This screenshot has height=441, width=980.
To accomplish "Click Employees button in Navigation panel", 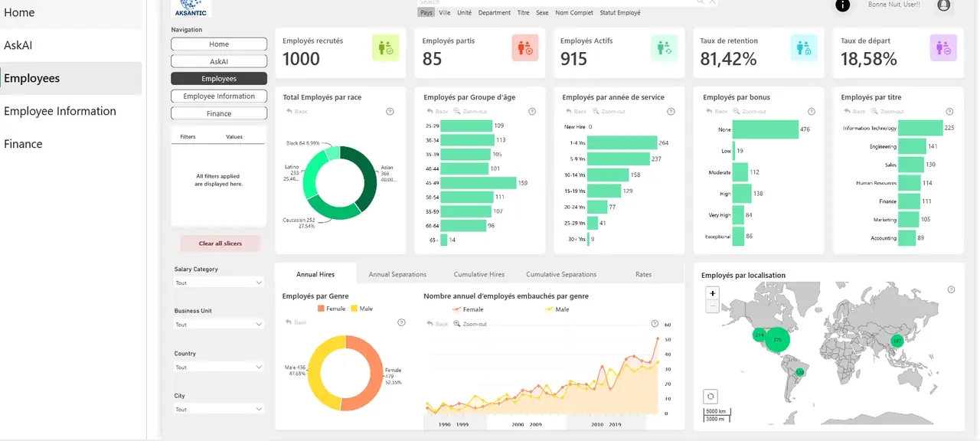I will 219,79.
